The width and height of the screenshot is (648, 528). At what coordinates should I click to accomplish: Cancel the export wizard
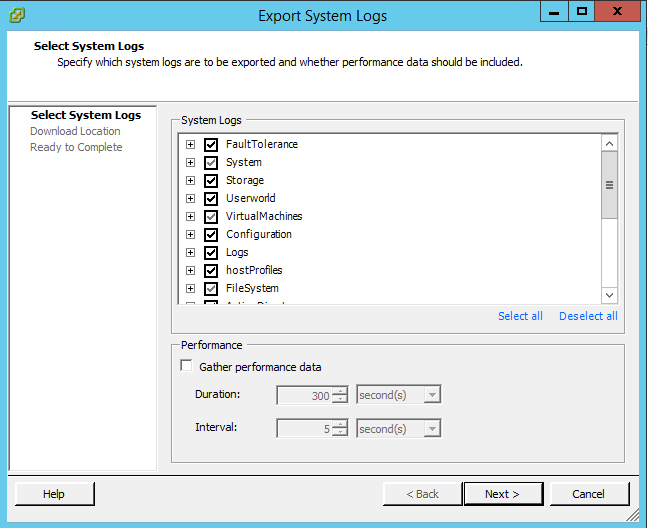(x=589, y=494)
